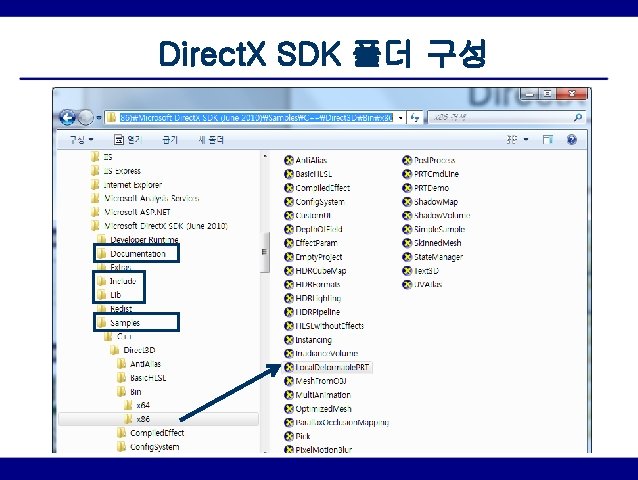Select the StateManager file name
638x480 pixels.
438,257
